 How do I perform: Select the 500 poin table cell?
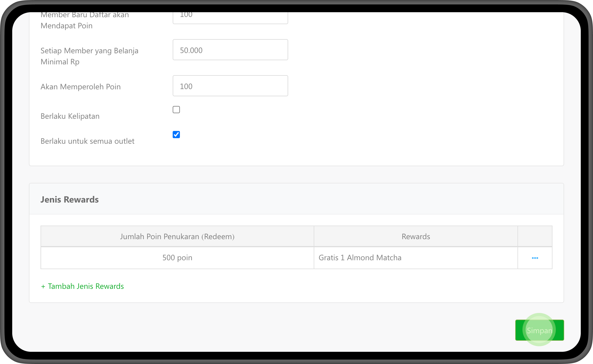click(177, 258)
